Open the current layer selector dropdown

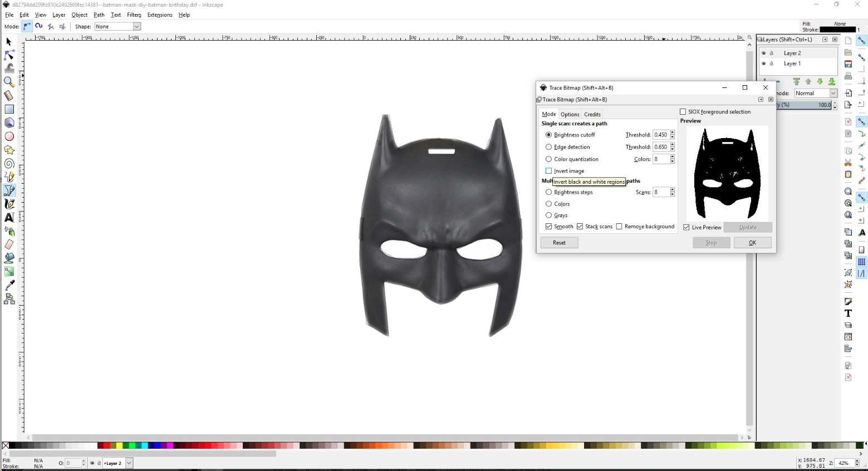(x=117, y=463)
